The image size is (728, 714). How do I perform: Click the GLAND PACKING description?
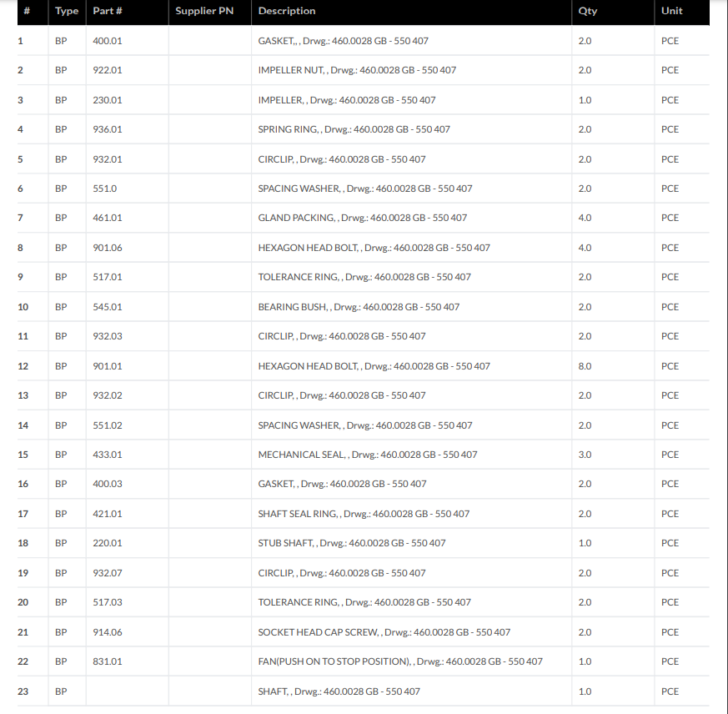(x=363, y=218)
